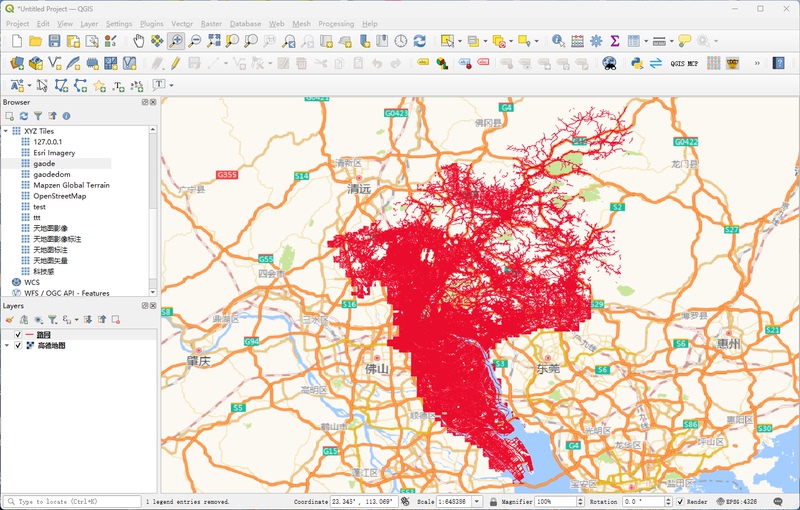
Task: Increase Magnifier value with up arrow
Action: 580,499
